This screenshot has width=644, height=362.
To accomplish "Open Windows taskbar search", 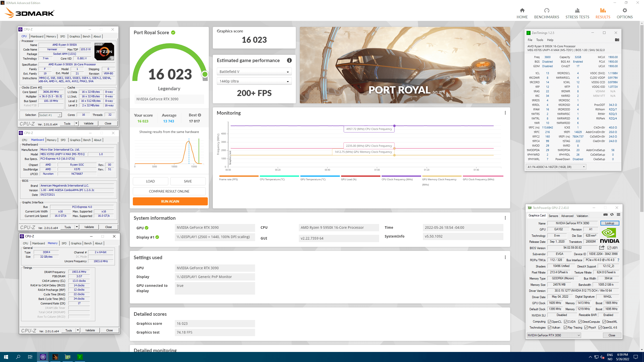I will (x=18, y=357).
